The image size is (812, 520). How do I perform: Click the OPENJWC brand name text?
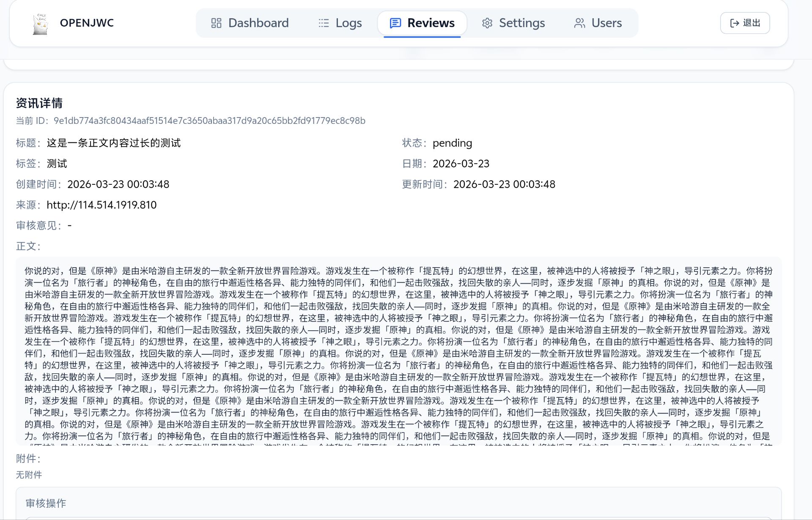coord(87,23)
